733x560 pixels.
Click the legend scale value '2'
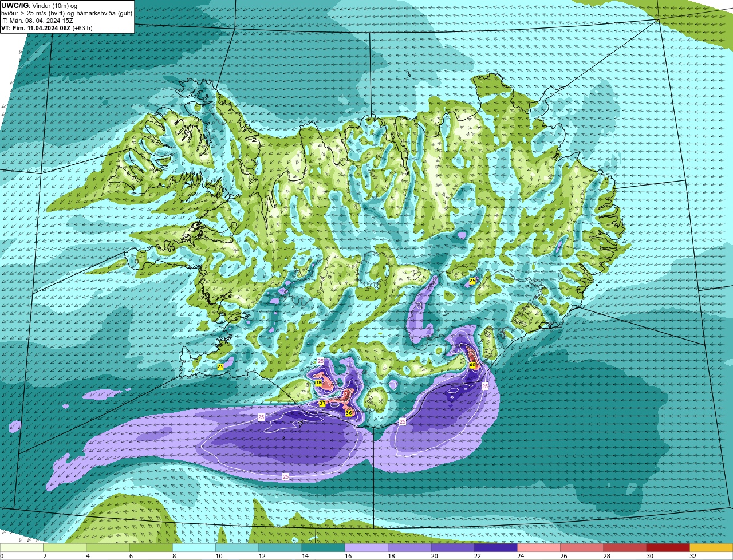44,556
